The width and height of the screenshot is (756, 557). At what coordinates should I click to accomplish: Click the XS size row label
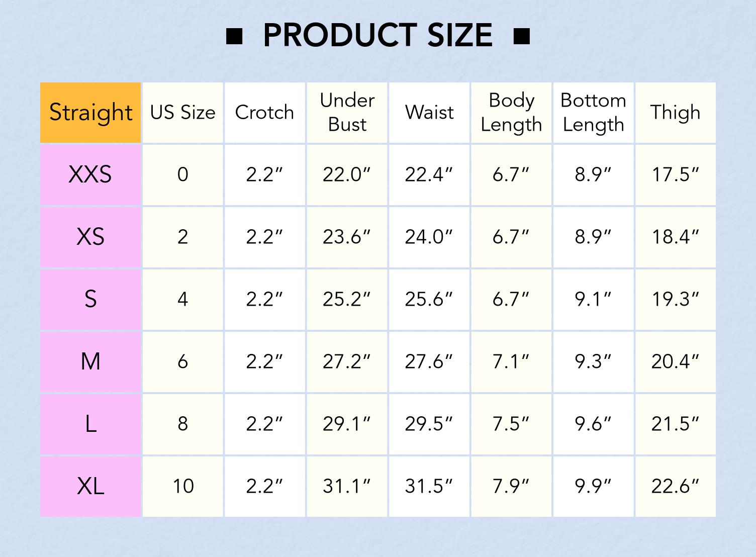point(90,237)
